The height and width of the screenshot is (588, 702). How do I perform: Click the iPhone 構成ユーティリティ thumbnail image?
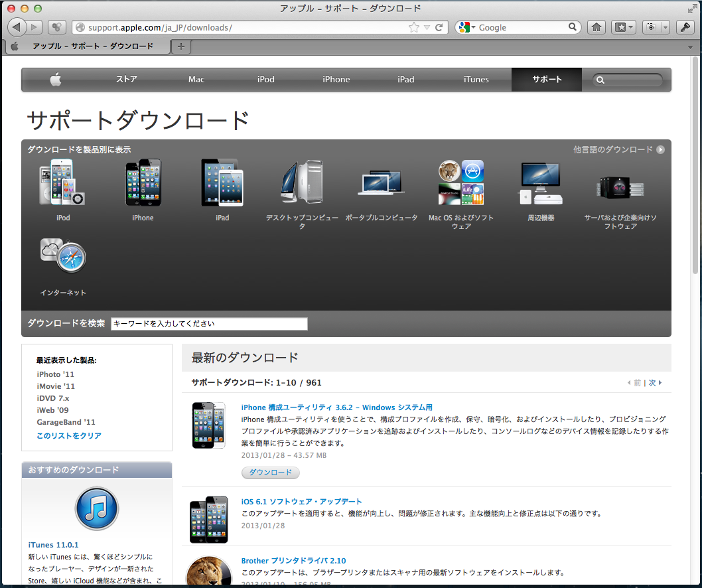(x=208, y=425)
